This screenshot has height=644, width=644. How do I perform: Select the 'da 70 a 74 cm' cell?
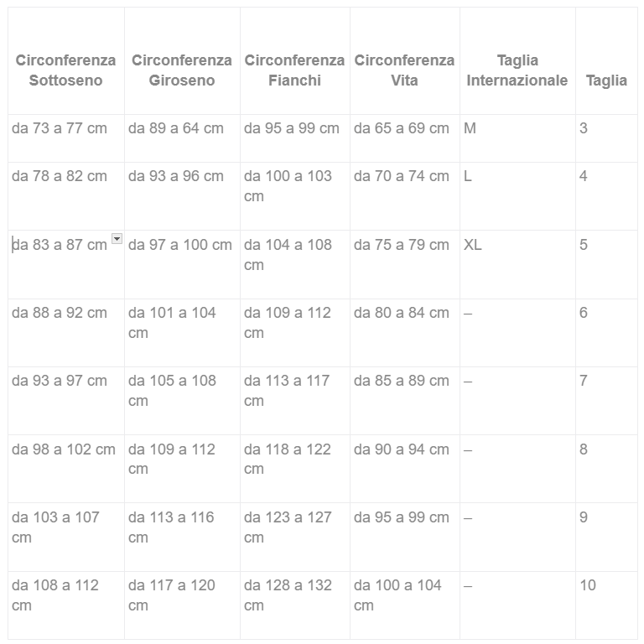[402, 176]
